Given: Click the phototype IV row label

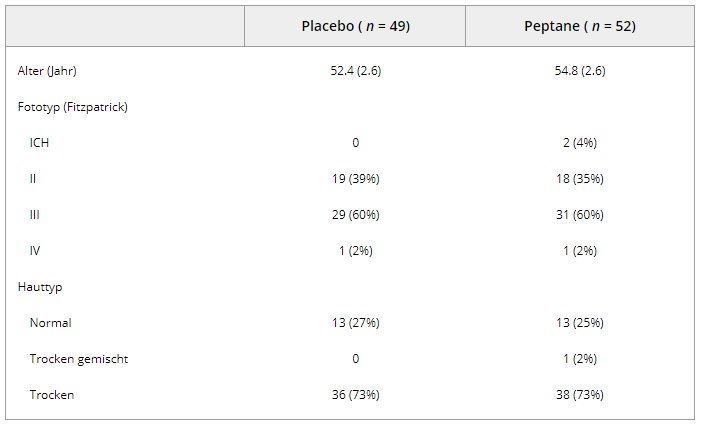Looking at the screenshot, I should point(35,251).
